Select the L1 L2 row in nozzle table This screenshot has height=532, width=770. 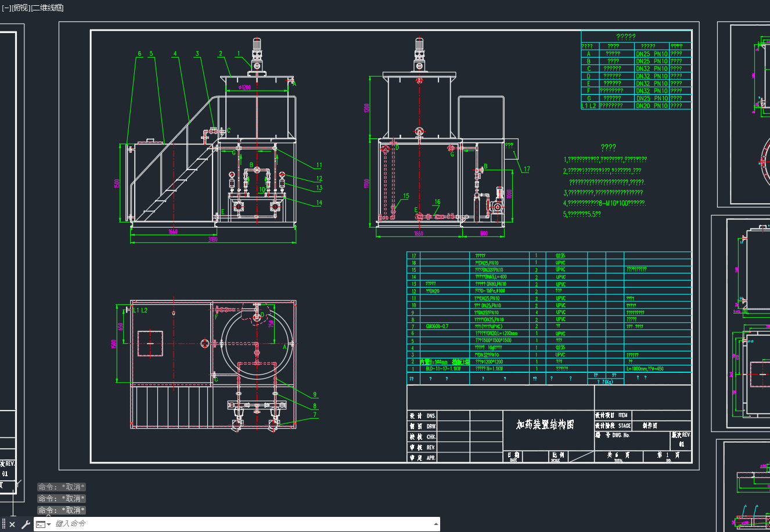point(636,106)
